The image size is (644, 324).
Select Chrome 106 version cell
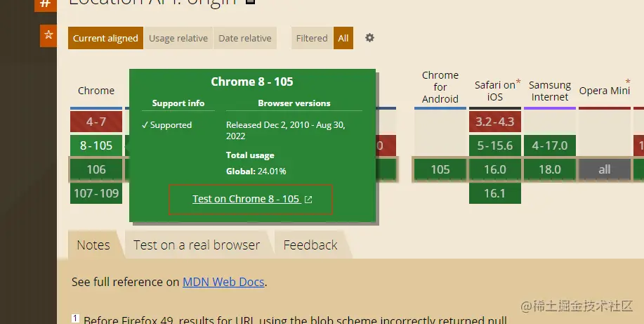96,169
